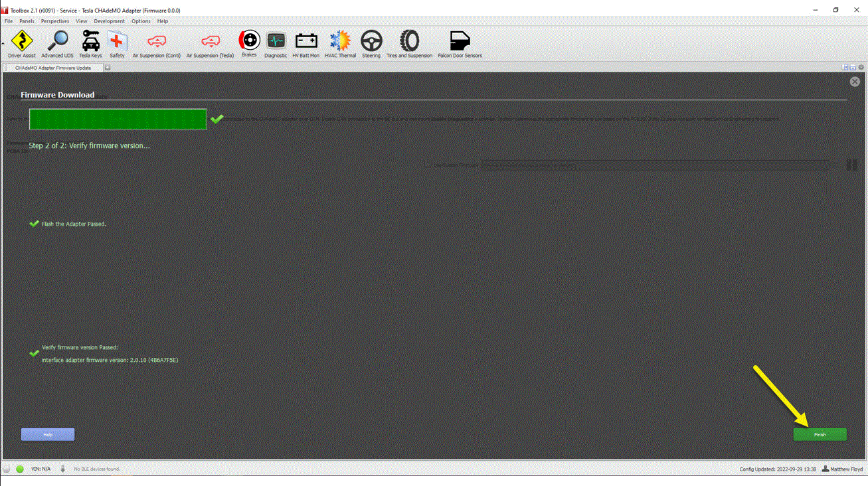Open the Brakes panel
Screen dimensions: 868x486
coord(249,44)
